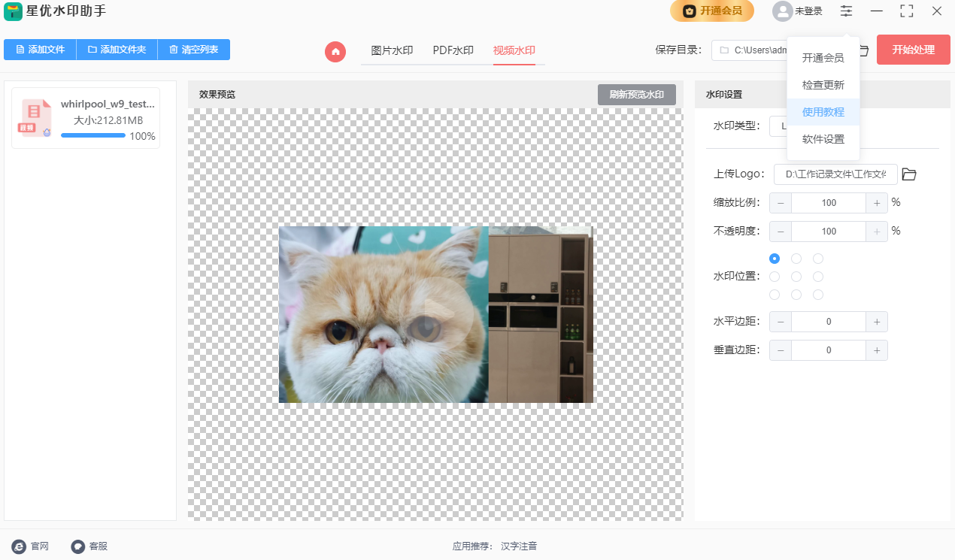Viewport: 955px width, 560px height.
Task: Select center watermark position radio
Action: click(796, 277)
